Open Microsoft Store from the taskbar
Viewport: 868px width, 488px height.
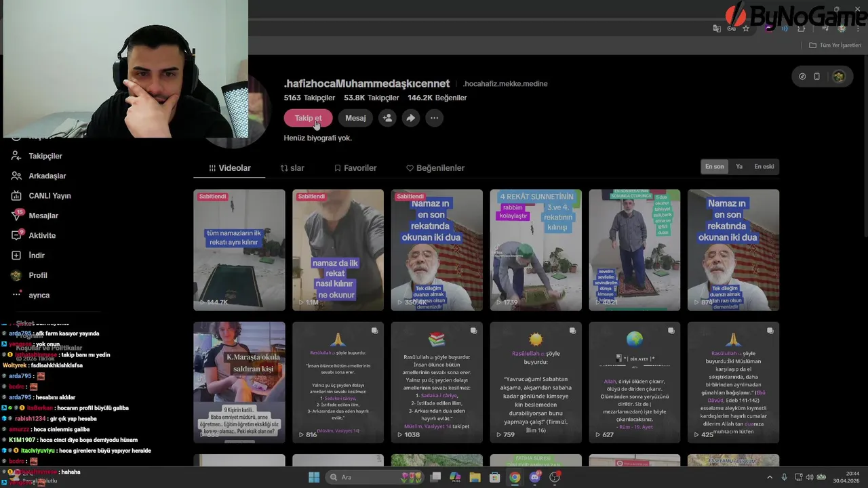[495, 477]
